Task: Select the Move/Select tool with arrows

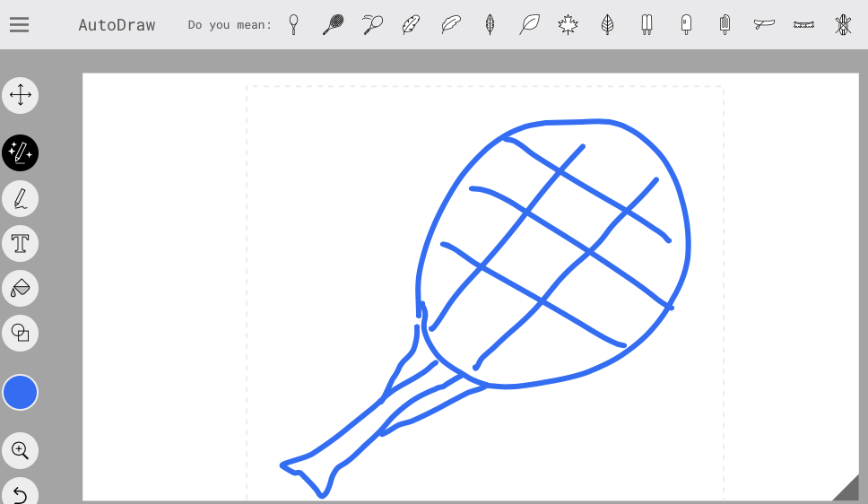Action: pos(20,95)
